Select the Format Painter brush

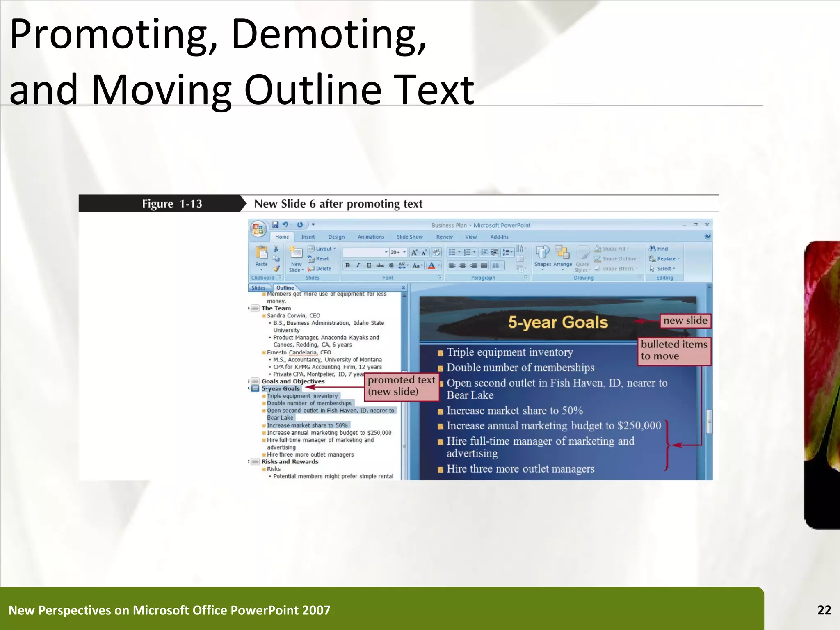276,269
